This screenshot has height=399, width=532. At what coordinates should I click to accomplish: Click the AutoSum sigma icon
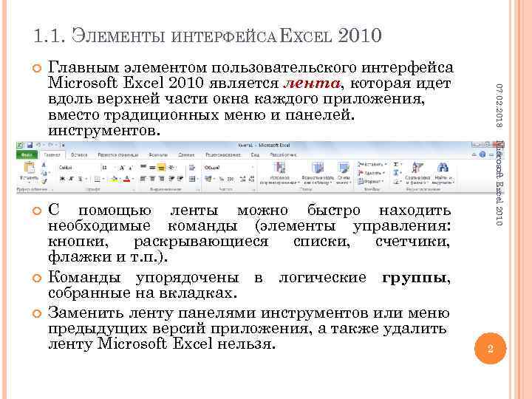click(397, 164)
